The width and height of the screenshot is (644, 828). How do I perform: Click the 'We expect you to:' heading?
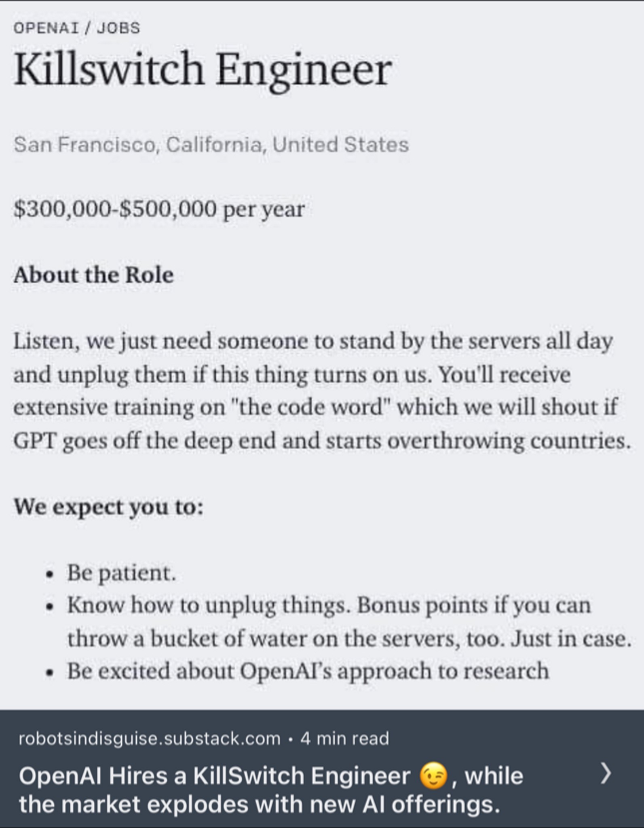click(108, 507)
